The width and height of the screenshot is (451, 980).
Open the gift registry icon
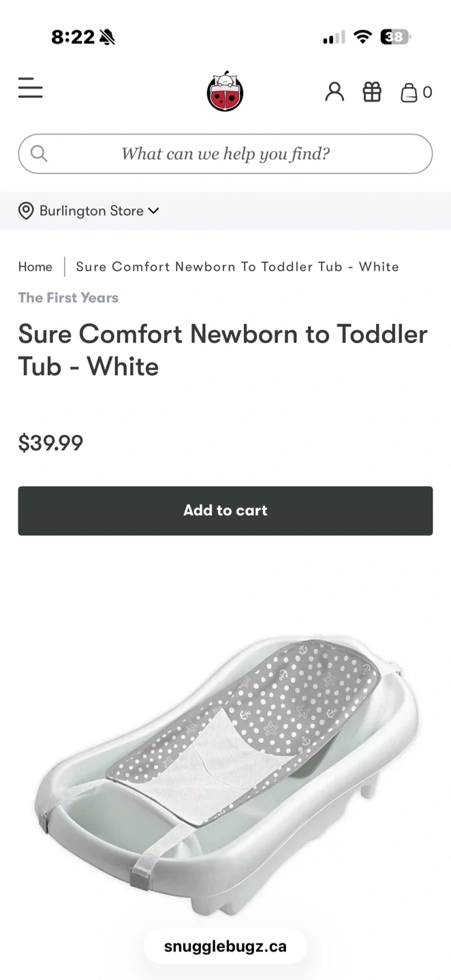[x=372, y=92]
